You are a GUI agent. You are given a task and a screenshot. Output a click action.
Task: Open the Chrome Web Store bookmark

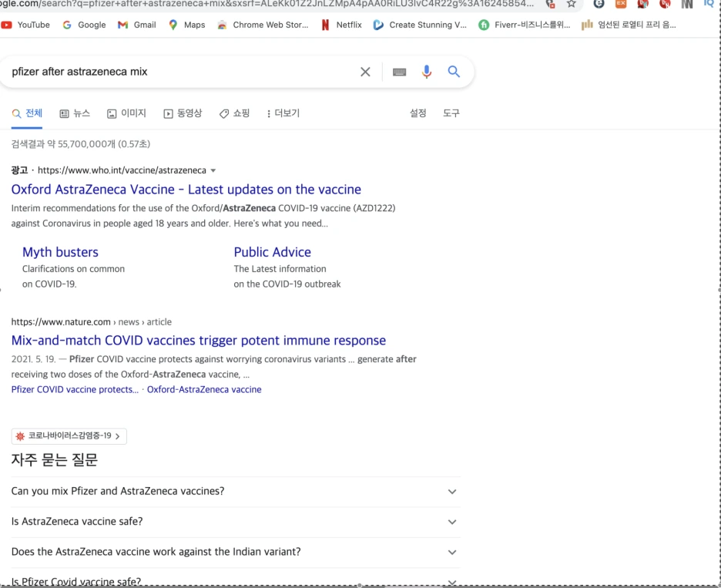coord(263,25)
